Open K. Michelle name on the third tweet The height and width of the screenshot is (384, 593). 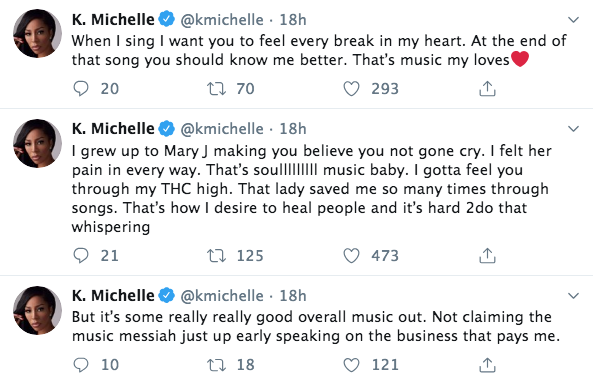pos(113,295)
